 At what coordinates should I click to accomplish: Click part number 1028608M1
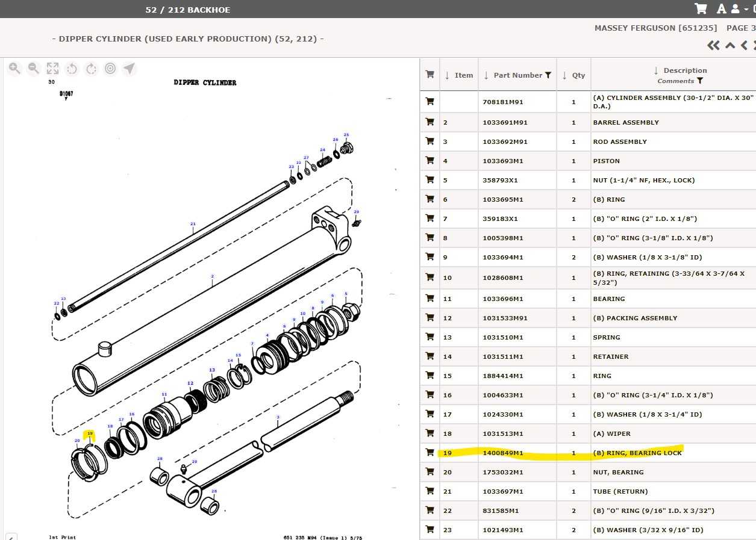(x=503, y=278)
